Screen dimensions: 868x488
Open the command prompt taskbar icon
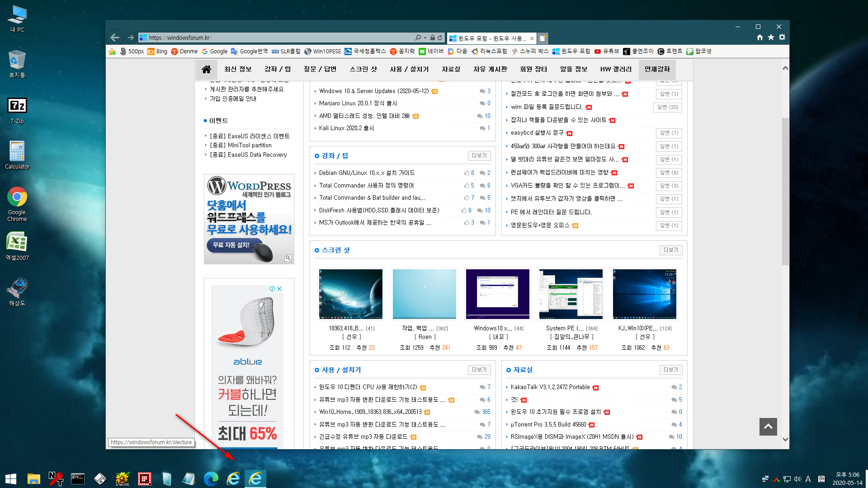78,479
